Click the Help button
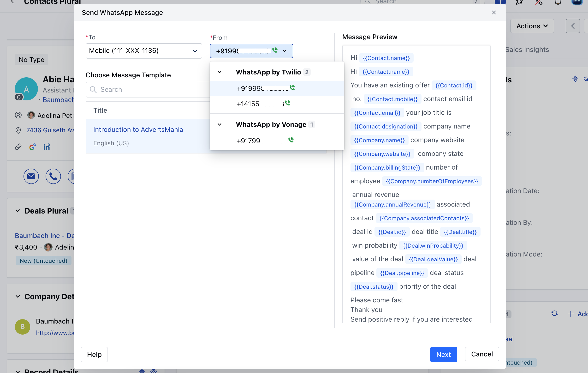 (x=94, y=354)
